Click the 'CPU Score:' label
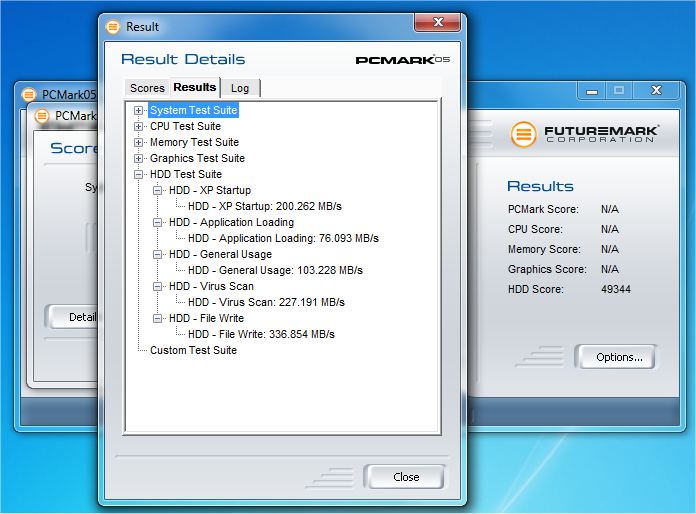This screenshot has width=696, height=514. [x=535, y=229]
